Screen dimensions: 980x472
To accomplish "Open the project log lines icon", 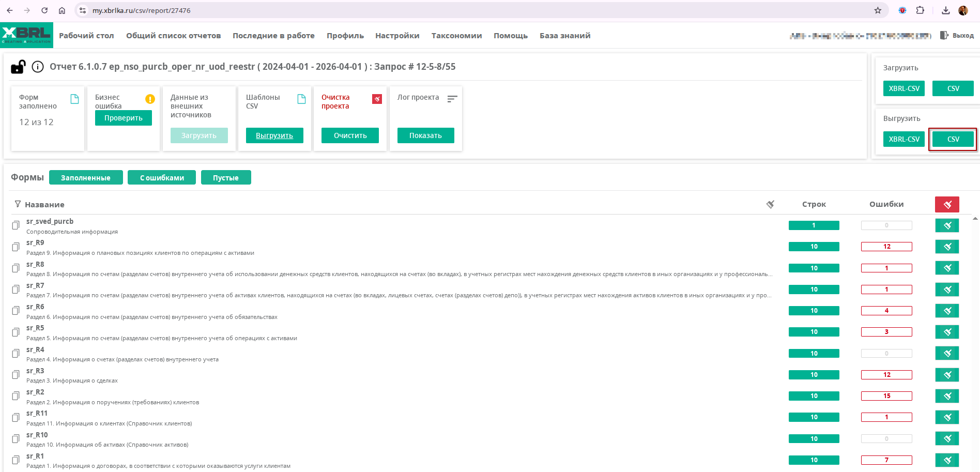I will (452, 99).
